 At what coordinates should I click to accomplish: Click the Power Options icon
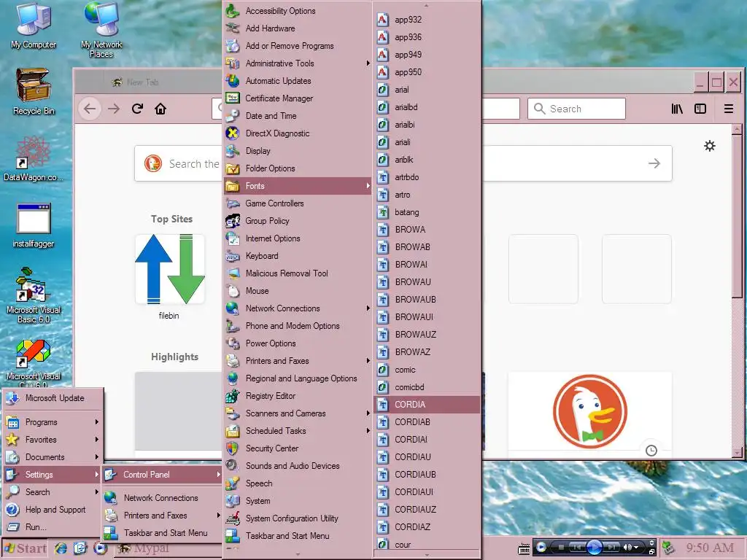tap(233, 343)
